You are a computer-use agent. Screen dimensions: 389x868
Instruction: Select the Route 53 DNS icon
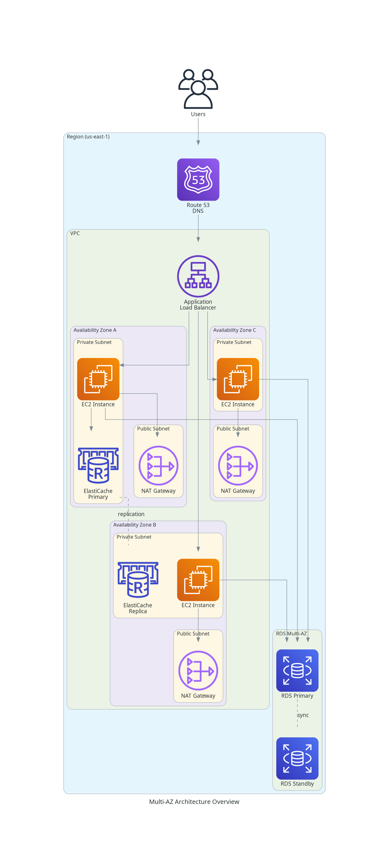[198, 180]
